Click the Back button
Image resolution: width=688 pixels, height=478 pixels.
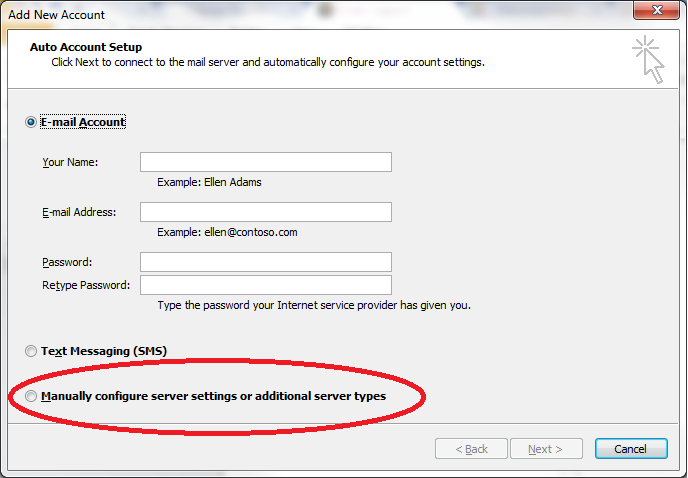click(471, 449)
